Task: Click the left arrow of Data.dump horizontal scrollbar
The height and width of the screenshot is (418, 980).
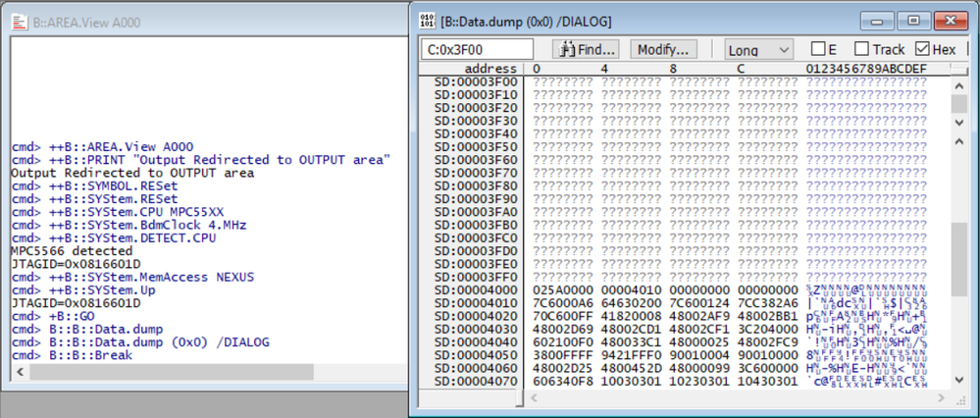Action: click(x=536, y=397)
